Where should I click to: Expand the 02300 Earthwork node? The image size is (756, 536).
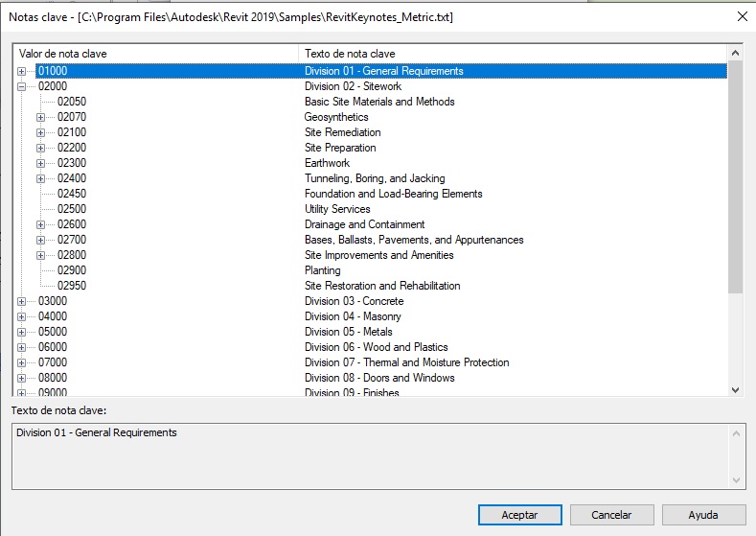point(41,163)
